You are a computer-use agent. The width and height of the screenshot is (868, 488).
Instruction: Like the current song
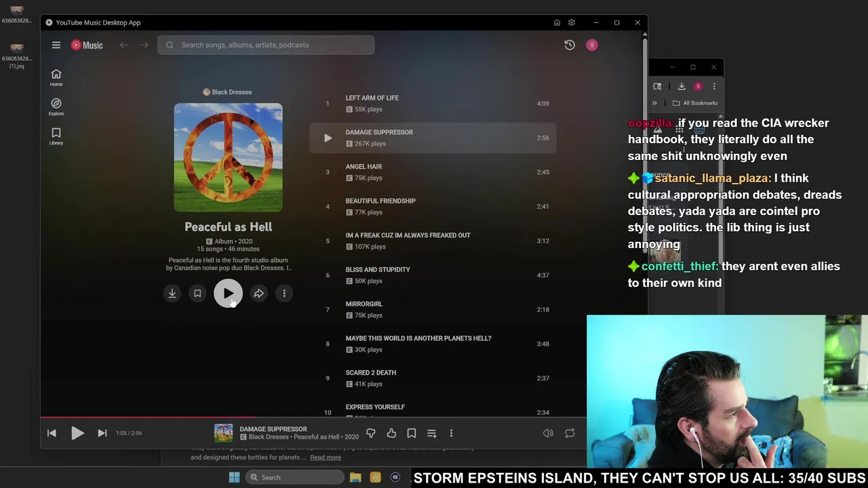[x=391, y=433]
